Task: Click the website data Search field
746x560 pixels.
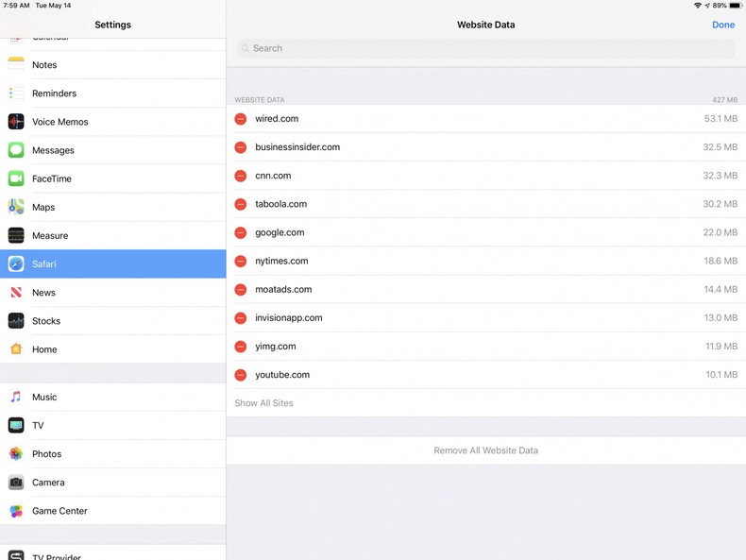Action: click(x=485, y=48)
